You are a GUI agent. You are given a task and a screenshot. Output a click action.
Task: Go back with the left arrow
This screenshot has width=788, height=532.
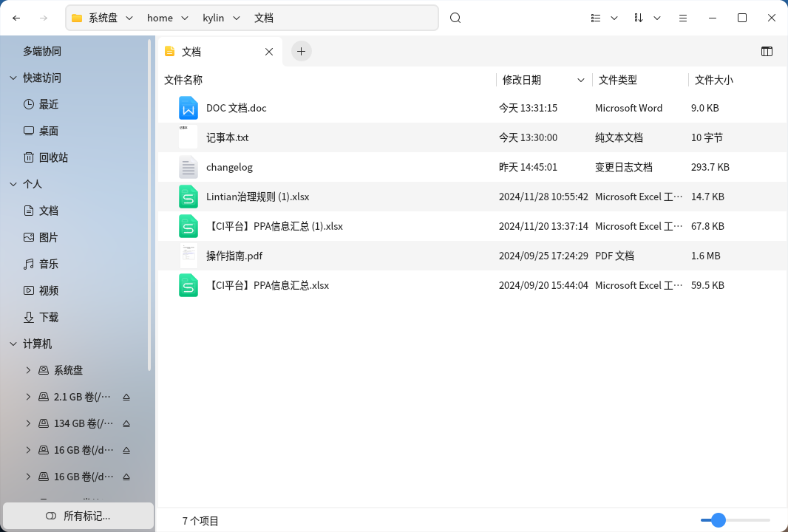point(16,18)
